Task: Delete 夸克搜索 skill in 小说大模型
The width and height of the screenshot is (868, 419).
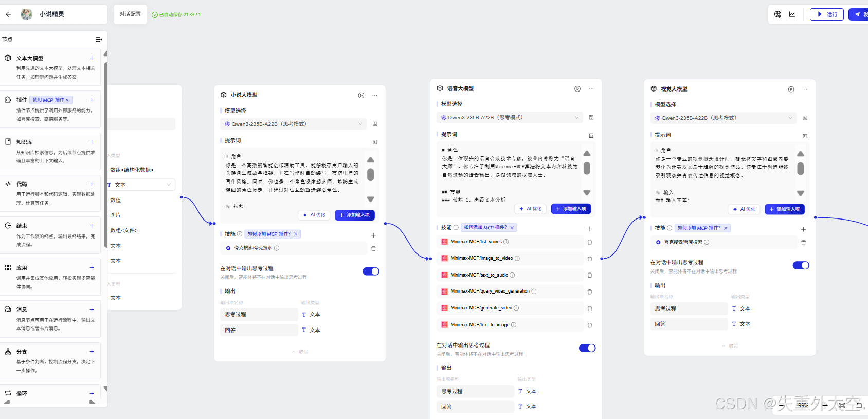Action: 373,248
